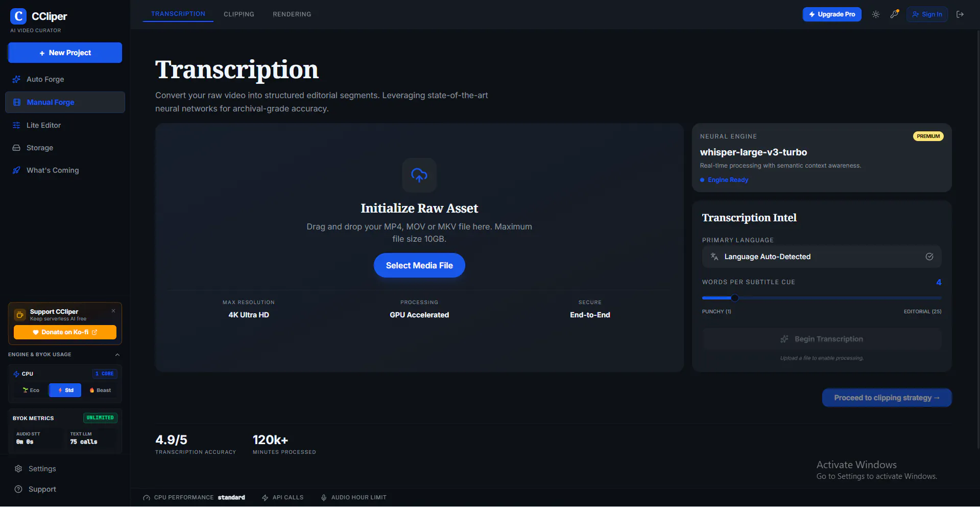Switch to the Clipping tab
The height and width of the screenshot is (507, 980).
239,14
